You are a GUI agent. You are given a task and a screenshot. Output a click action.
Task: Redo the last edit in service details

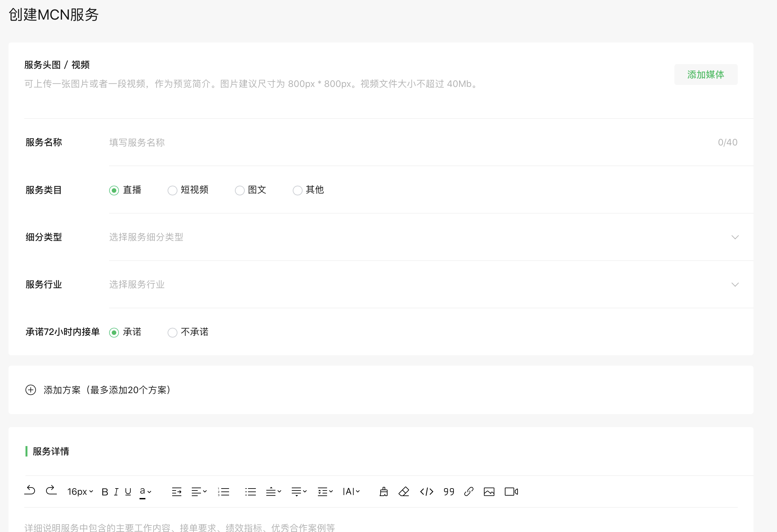51,491
